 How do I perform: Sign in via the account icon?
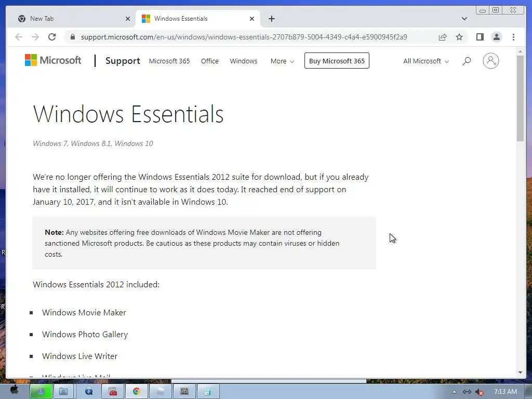490,61
